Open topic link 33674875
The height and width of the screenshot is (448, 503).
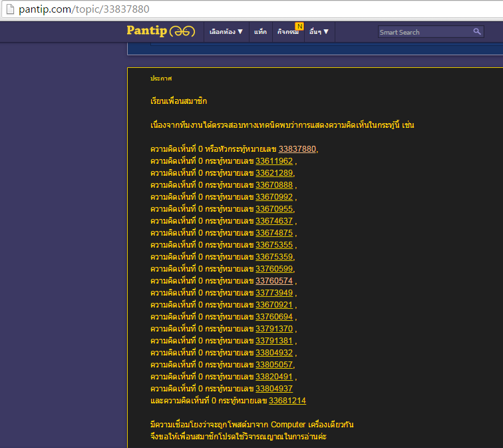click(x=274, y=233)
